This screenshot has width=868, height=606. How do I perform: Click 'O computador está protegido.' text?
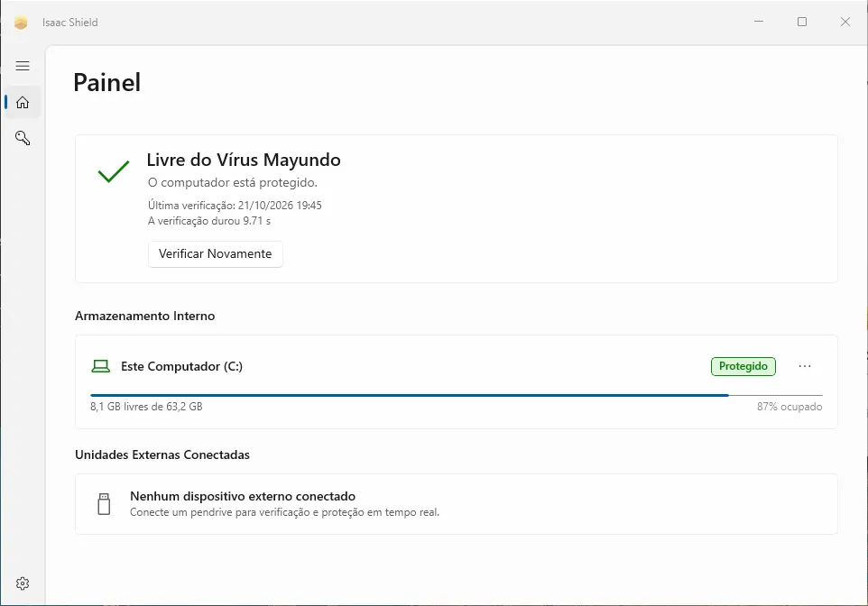click(x=233, y=183)
